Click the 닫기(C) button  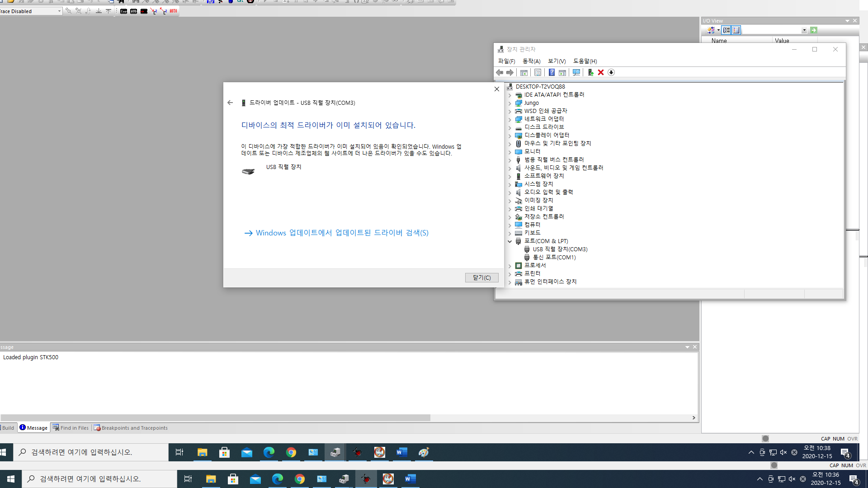481,277
